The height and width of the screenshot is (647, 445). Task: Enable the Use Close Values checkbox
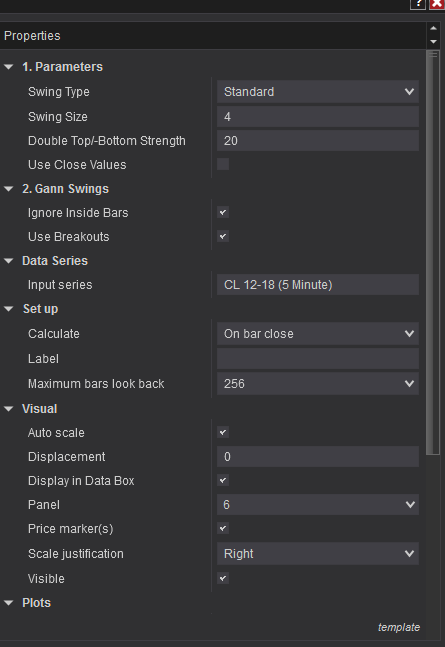[x=223, y=164]
